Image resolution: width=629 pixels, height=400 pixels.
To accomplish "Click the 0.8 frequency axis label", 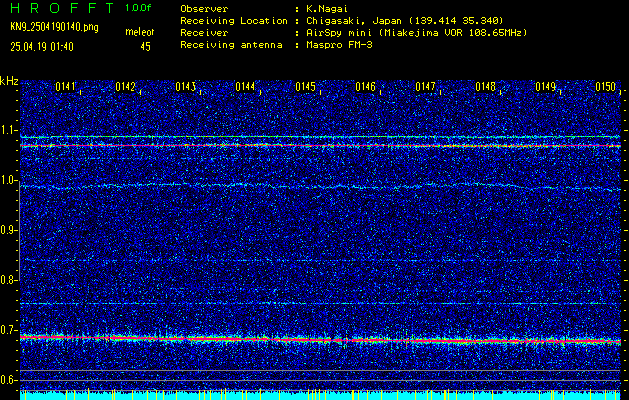I will tap(9, 280).
